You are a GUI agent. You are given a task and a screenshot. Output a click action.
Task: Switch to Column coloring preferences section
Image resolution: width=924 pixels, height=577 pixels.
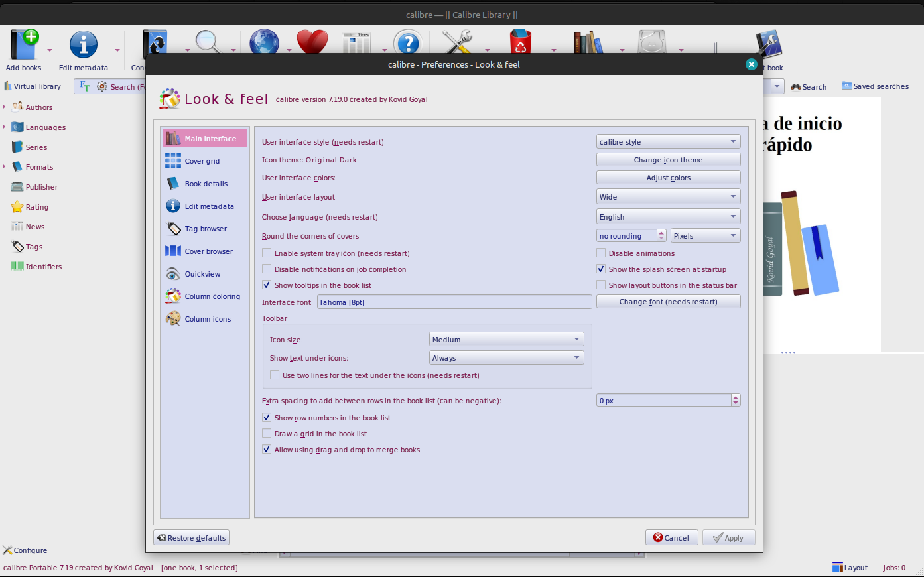205,296
